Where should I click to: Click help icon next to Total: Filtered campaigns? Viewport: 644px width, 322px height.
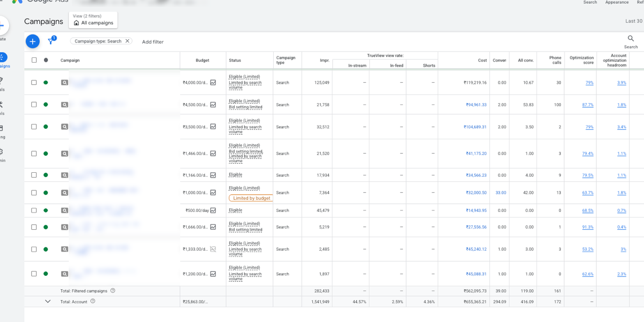(x=113, y=290)
